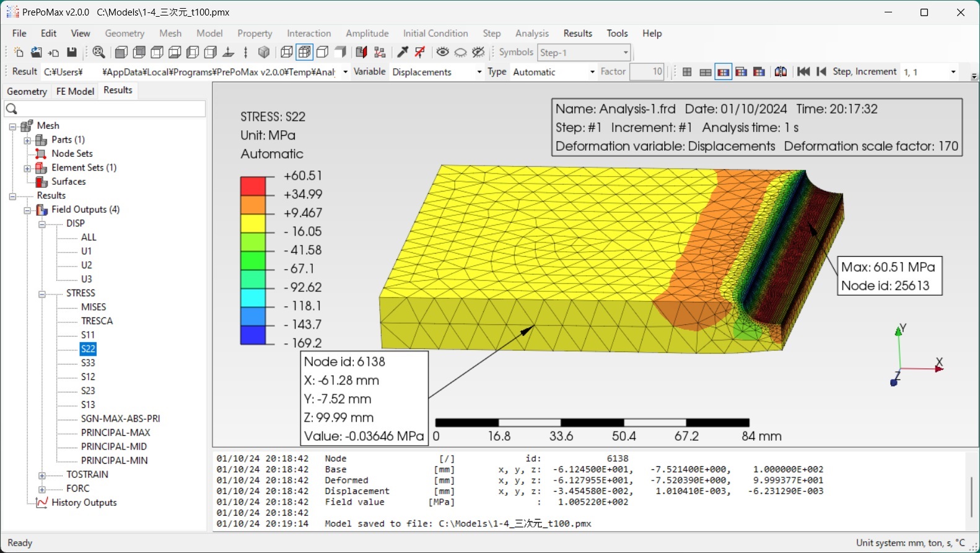Viewport: 980px width, 553px height.
Task: Switch to the Geometry tab
Action: point(27,91)
